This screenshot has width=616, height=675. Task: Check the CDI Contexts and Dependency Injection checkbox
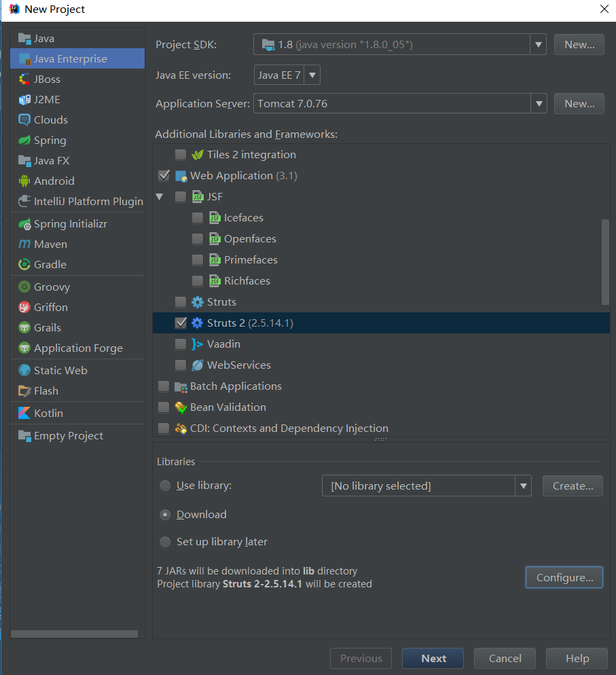[x=164, y=428]
